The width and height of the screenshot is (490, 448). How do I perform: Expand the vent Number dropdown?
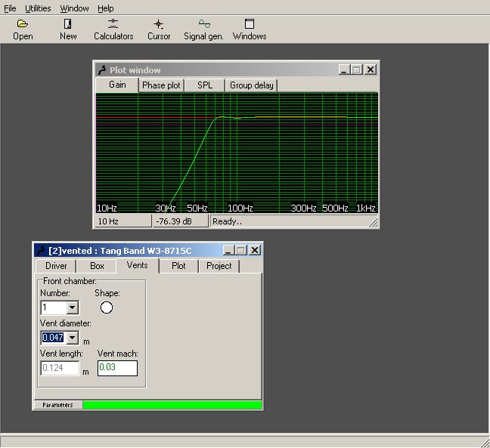[x=73, y=307]
